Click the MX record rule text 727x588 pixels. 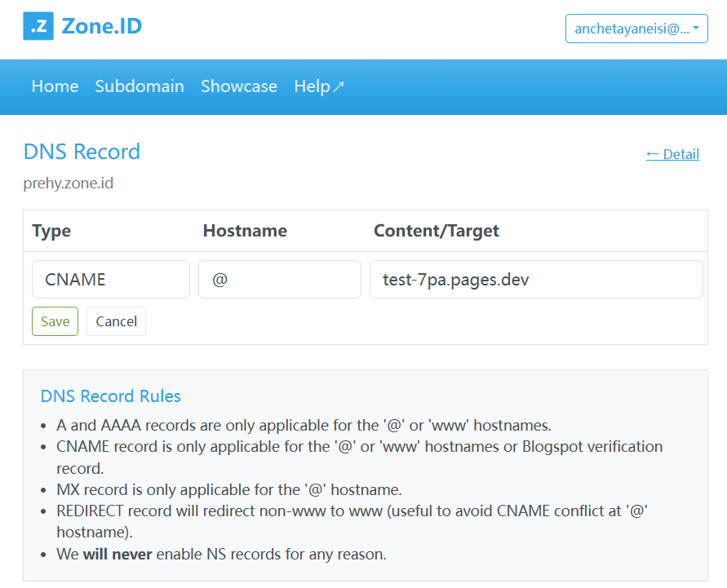(229, 490)
